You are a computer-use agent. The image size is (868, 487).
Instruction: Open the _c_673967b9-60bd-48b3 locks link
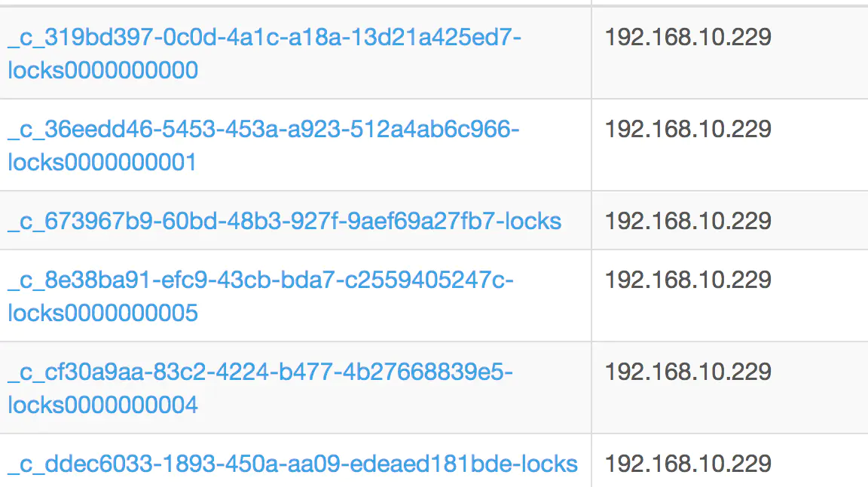click(285, 222)
